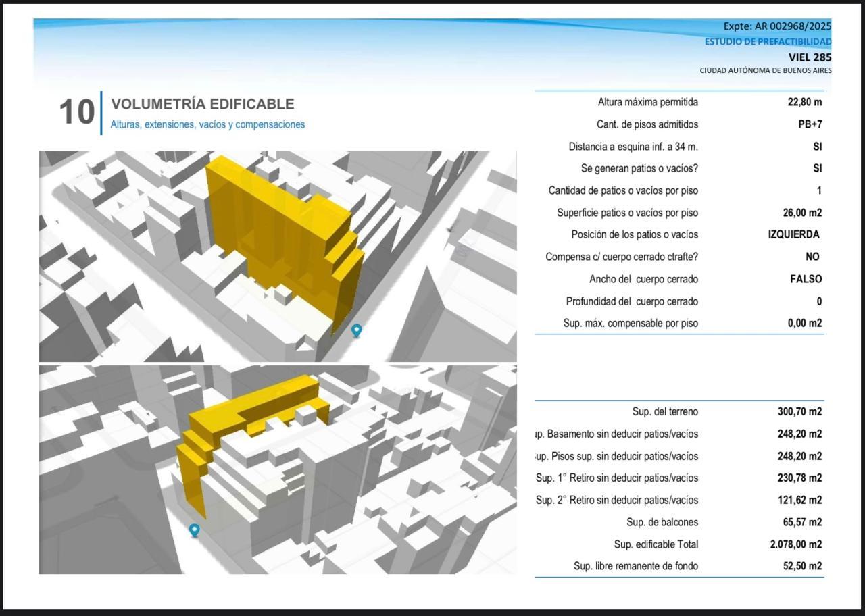Click the Sup. del terreno value 300,70 m2
This screenshot has height=616, width=865.
[x=799, y=411]
